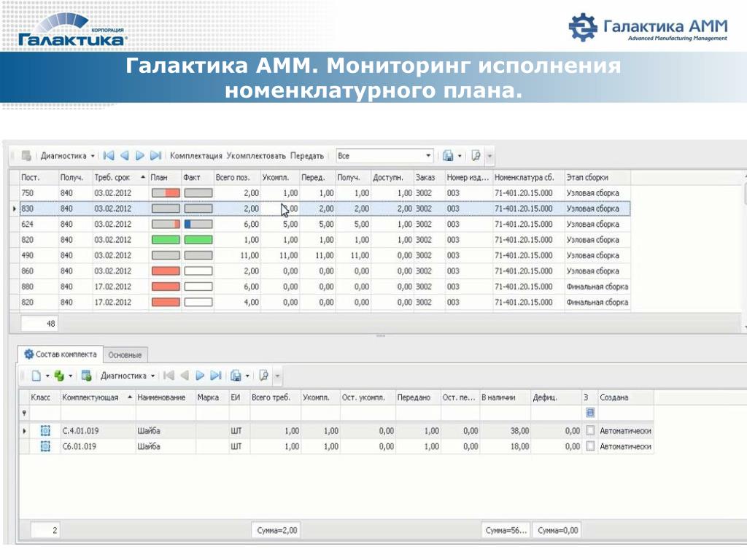Click Финальная сборка cell in row 880

point(597,287)
